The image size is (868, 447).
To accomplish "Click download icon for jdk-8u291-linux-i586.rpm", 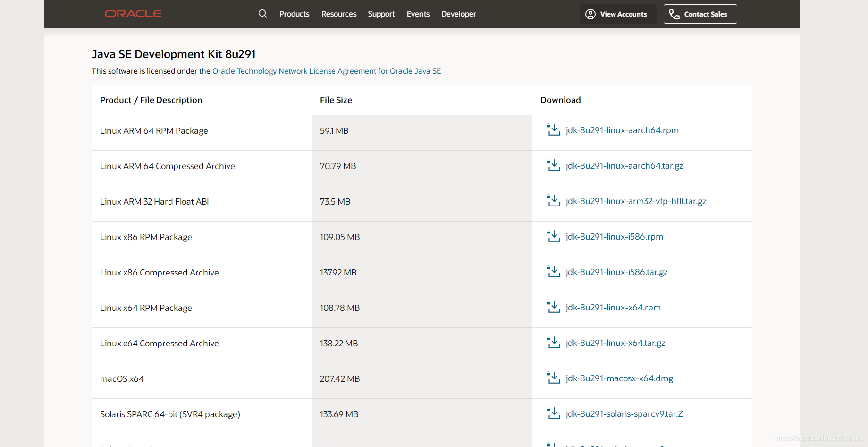I will click(x=553, y=236).
